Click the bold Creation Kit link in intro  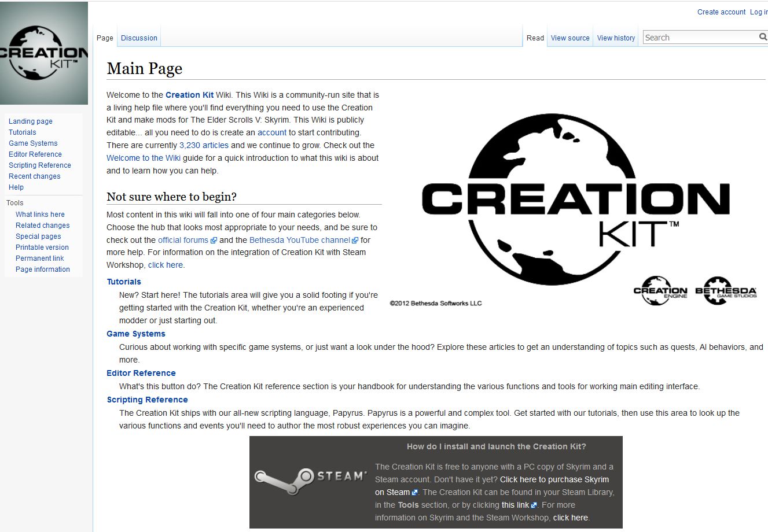[x=189, y=95]
